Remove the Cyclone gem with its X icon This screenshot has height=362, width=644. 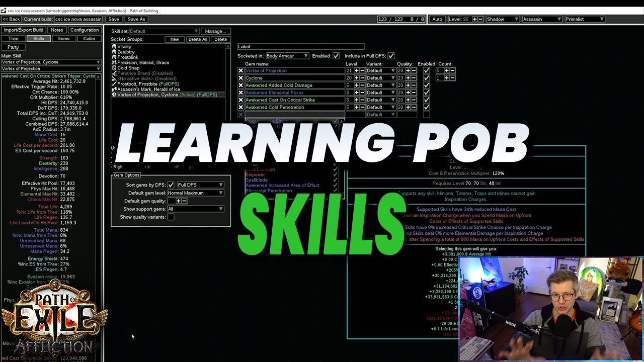point(240,78)
